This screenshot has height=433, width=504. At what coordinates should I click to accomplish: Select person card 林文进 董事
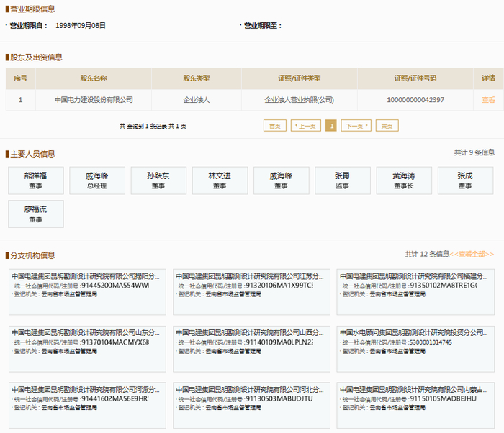220,181
